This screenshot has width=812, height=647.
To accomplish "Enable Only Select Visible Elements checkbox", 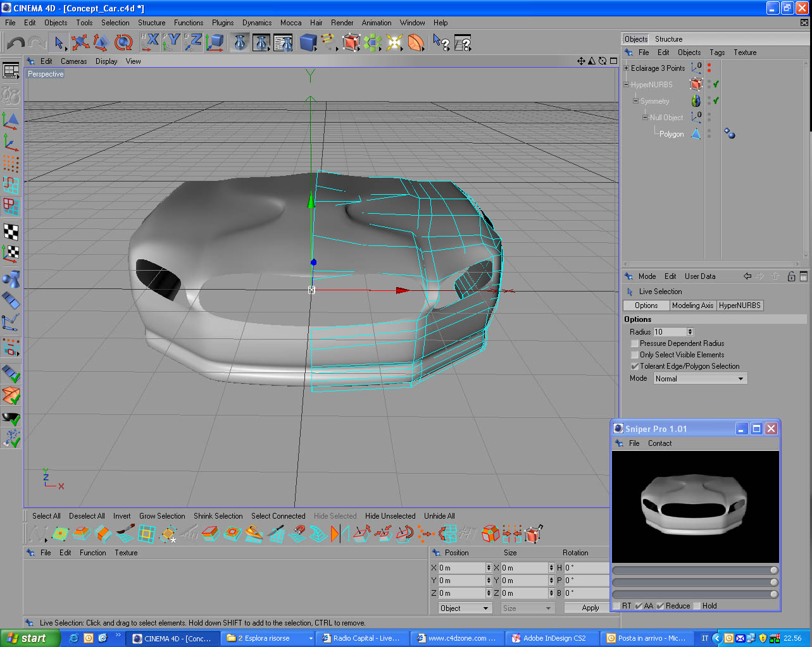I will (635, 355).
